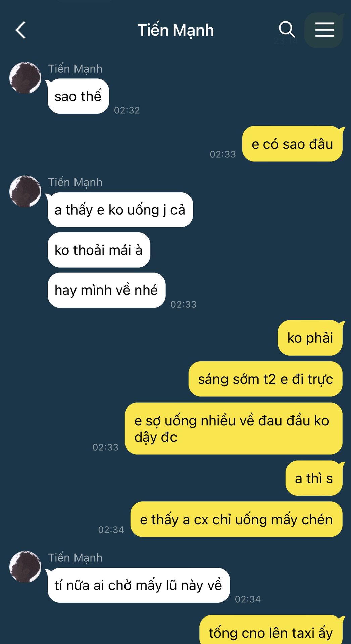This screenshot has width=351, height=644.
Task: Tap sender name above "sao thế"
Action: [75, 69]
